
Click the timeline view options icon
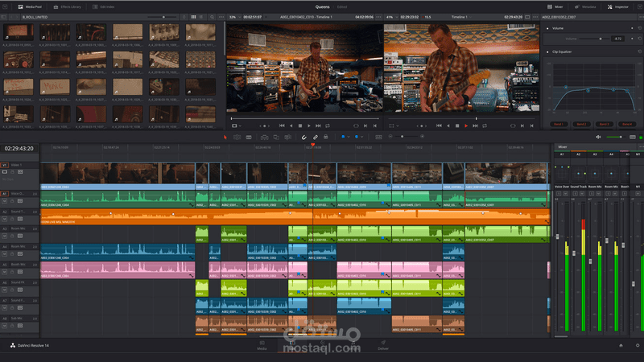coord(378,137)
